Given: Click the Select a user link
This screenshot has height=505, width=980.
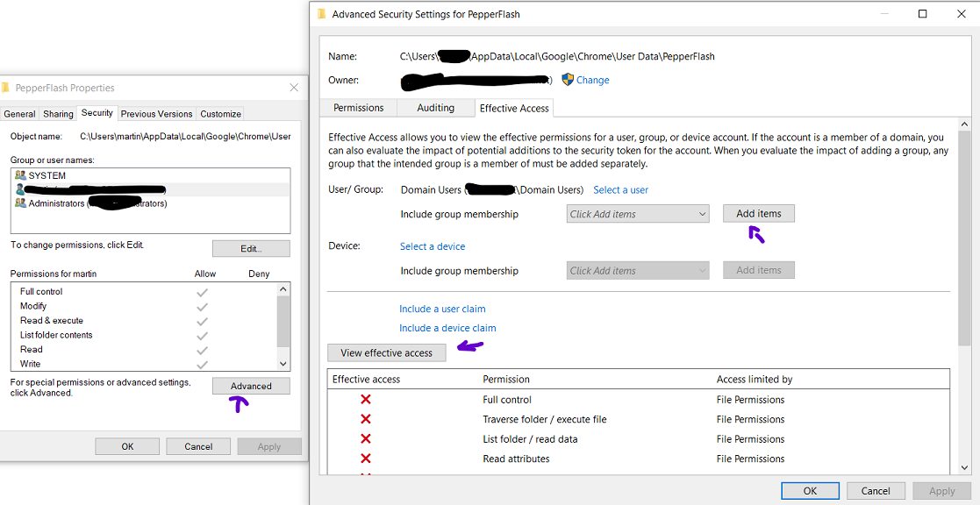Looking at the screenshot, I should coord(620,189).
